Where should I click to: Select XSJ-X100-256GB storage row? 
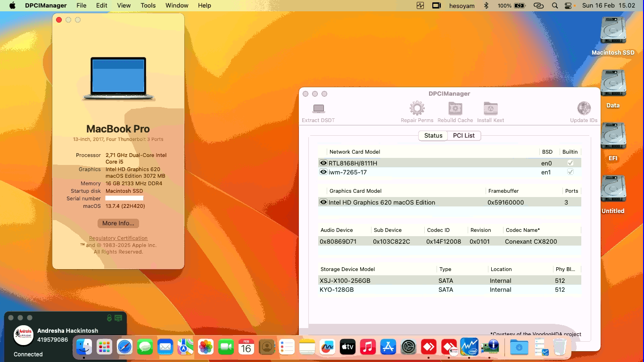pos(450,280)
